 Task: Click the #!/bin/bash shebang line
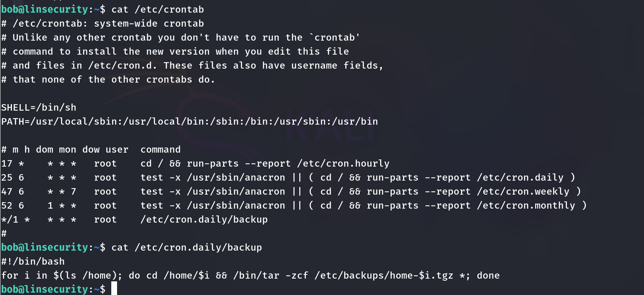click(33, 262)
